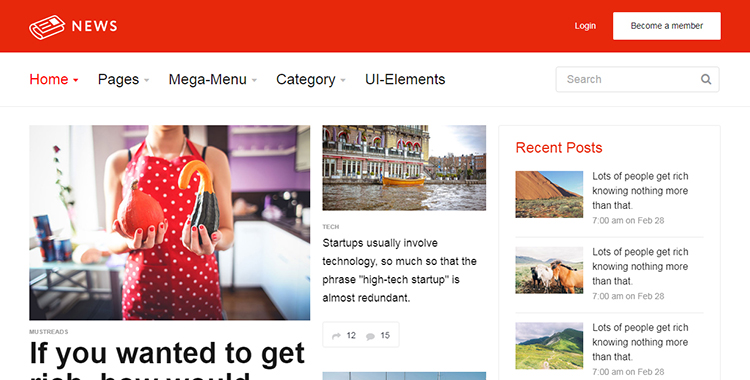The width and height of the screenshot is (750, 380).
Task: Open the Home menu item
Action: point(49,79)
